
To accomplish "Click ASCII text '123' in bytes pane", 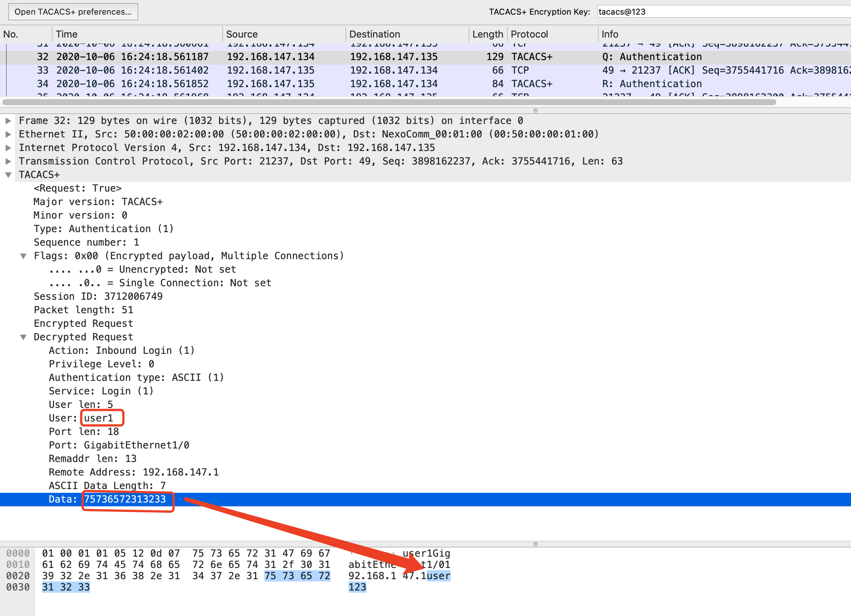I will click(x=357, y=587).
